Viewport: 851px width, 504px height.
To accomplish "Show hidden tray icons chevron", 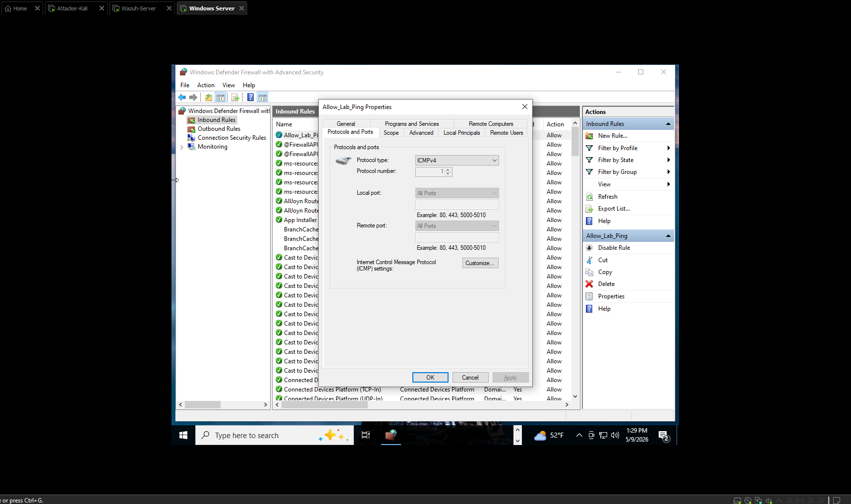I will (579, 436).
